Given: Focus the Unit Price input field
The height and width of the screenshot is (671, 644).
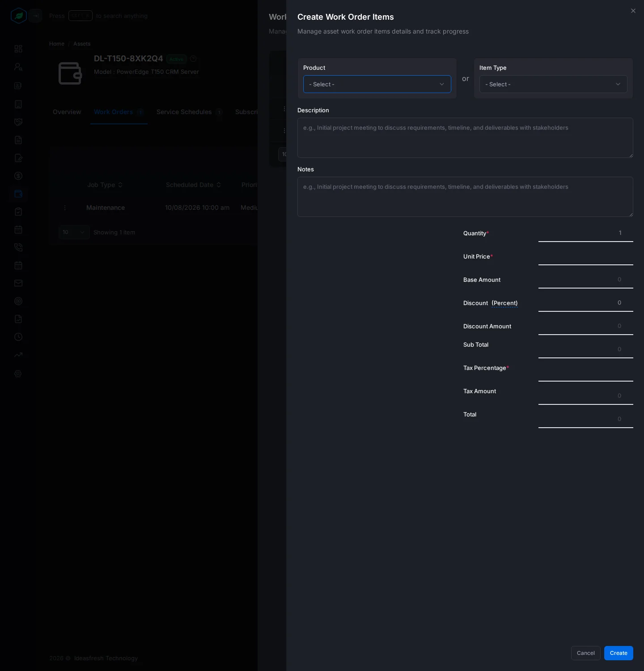Looking at the screenshot, I should pyautogui.click(x=585, y=256).
